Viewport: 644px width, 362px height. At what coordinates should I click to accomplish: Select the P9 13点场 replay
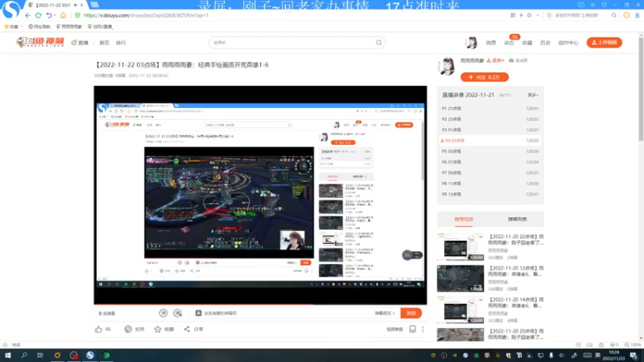coord(490,194)
